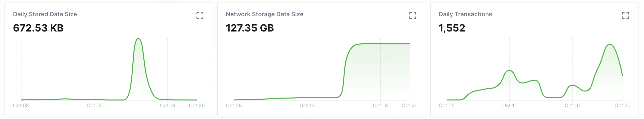Click the Daily Transactions heading
Viewport: 644px width, 119px height.
[465, 14]
